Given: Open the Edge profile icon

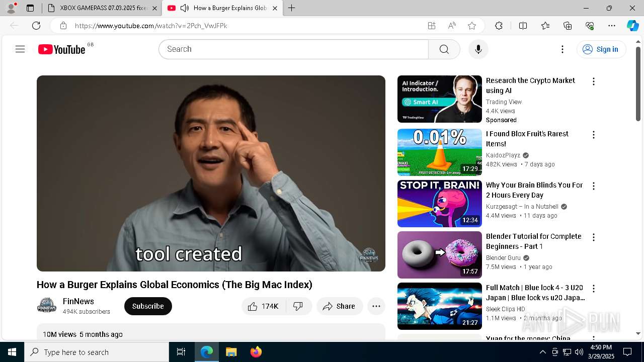Looking at the screenshot, I should click(11, 8).
